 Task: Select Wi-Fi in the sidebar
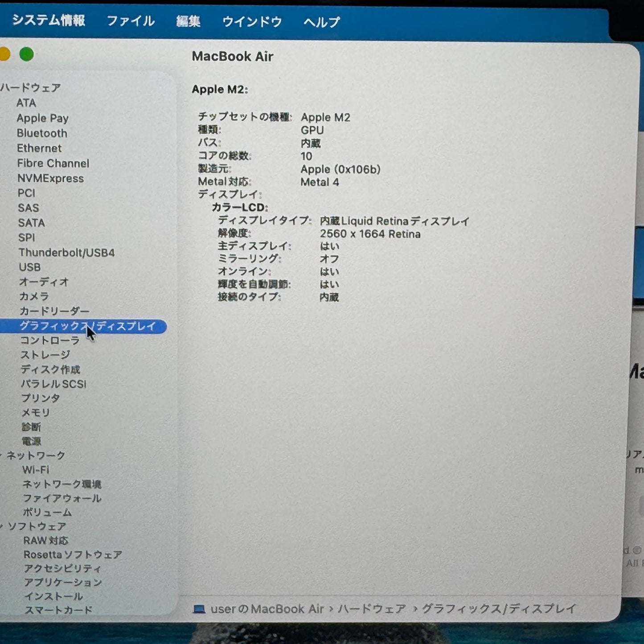click(36, 470)
